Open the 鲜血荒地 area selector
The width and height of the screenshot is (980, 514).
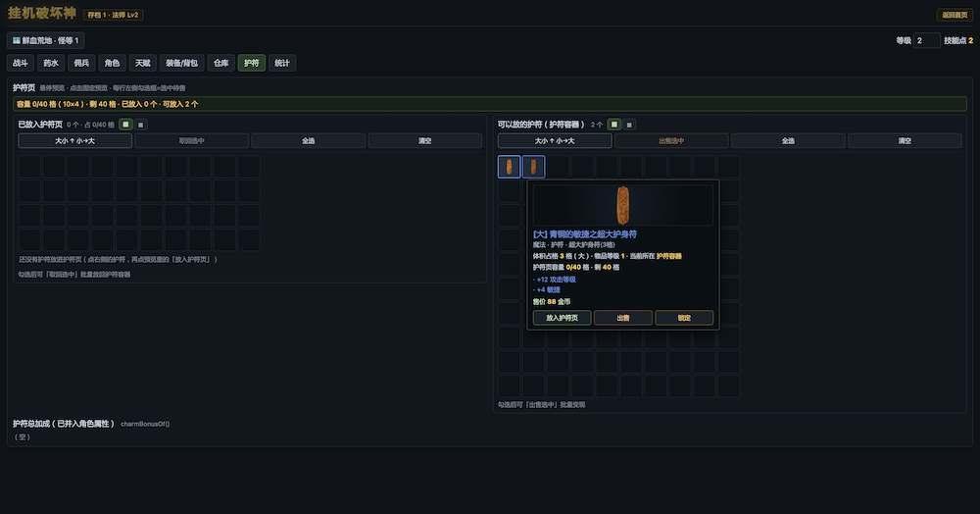click(46, 40)
